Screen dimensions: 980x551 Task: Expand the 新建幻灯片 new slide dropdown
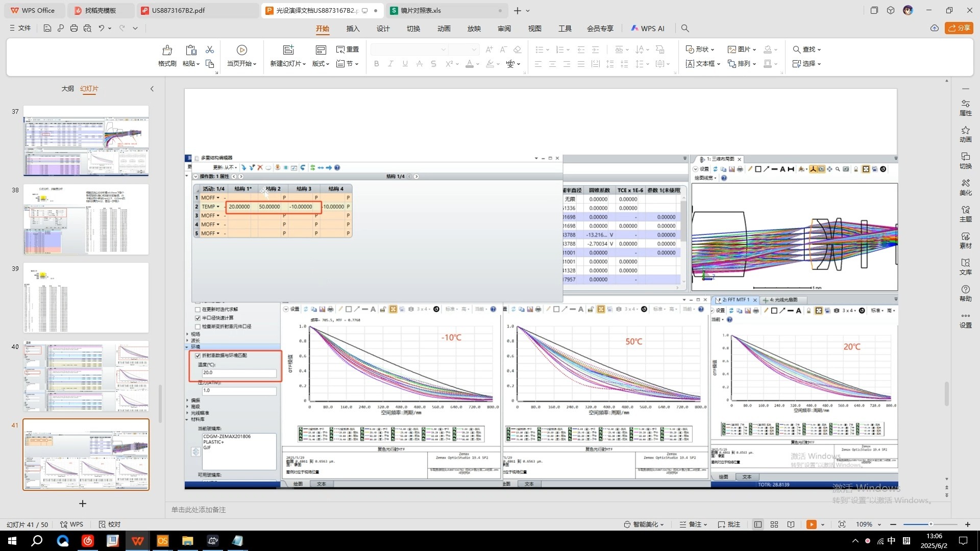(304, 64)
